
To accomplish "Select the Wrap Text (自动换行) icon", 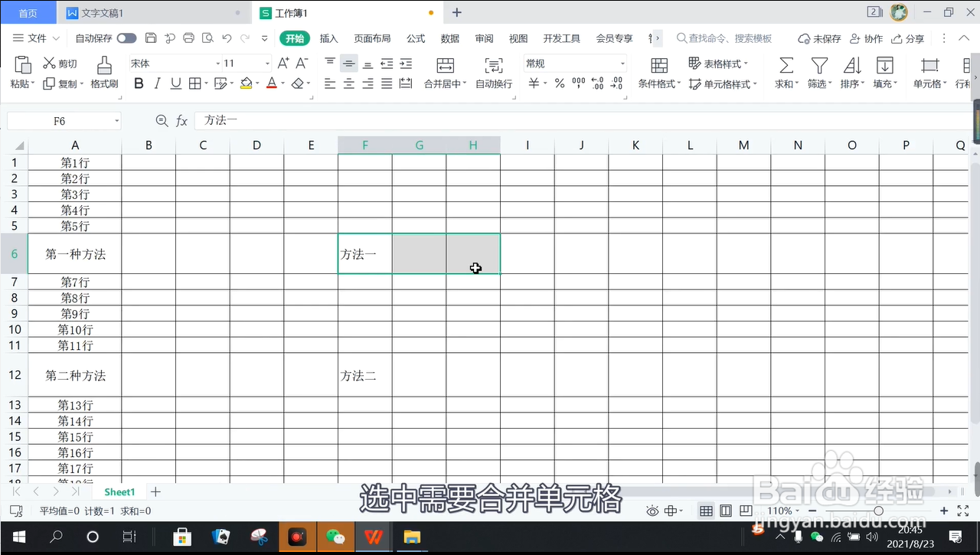I will click(494, 73).
